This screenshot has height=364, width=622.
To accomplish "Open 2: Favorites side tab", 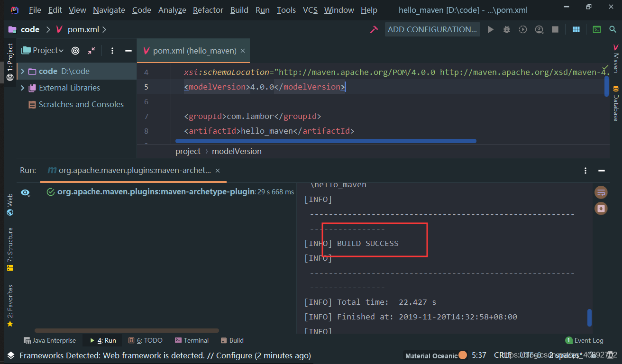I will [10, 306].
